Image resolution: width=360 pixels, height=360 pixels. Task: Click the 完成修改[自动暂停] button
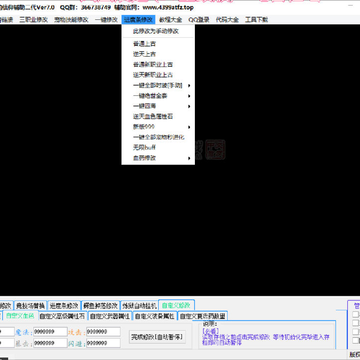point(157,337)
